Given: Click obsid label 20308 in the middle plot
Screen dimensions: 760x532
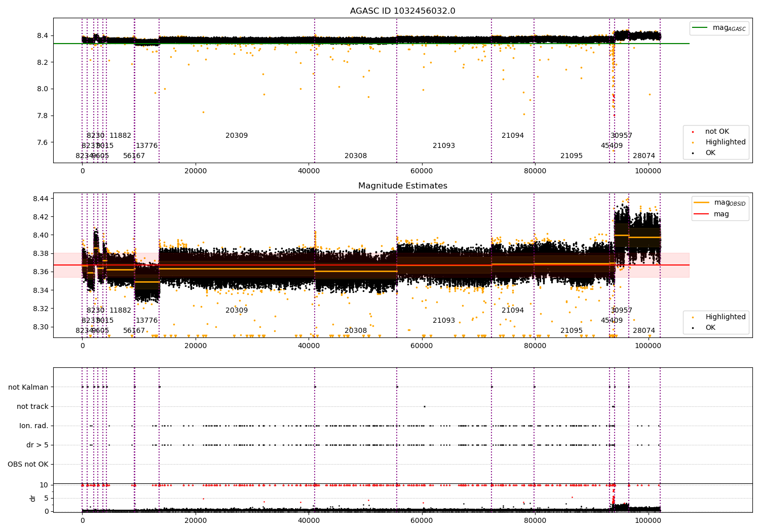Looking at the screenshot, I should click(356, 331).
